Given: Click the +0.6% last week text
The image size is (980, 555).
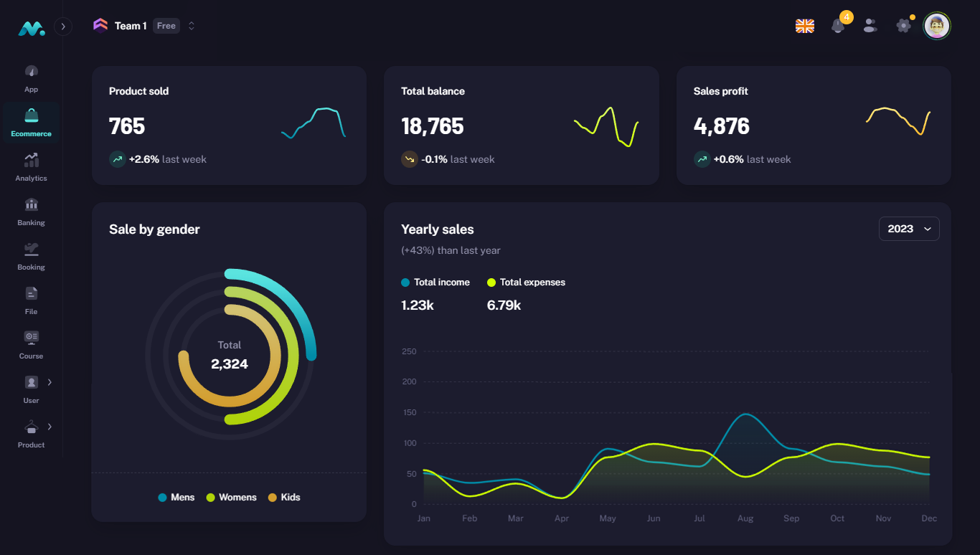Looking at the screenshot, I should 753,159.
